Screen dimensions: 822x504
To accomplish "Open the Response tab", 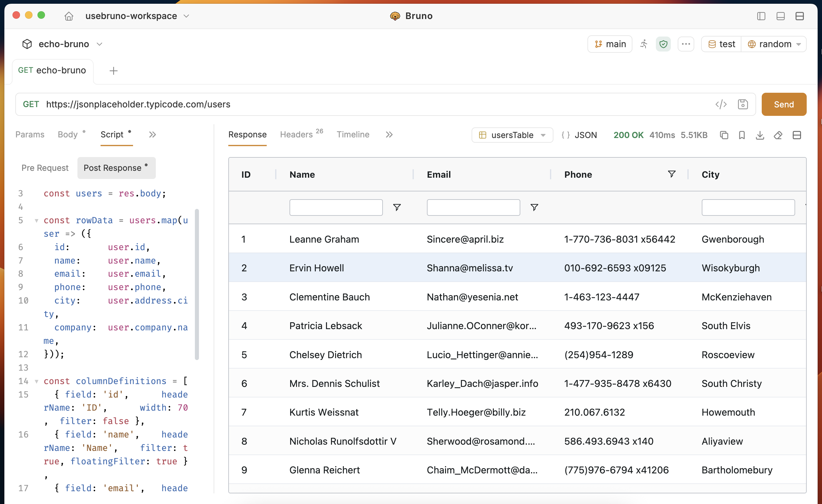I will (247, 135).
